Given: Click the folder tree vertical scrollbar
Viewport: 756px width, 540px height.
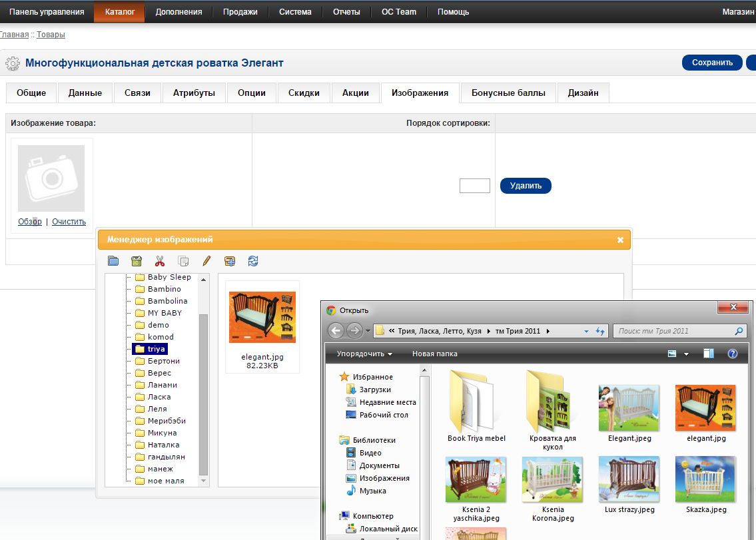Looking at the screenshot, I should click(204, 393).
